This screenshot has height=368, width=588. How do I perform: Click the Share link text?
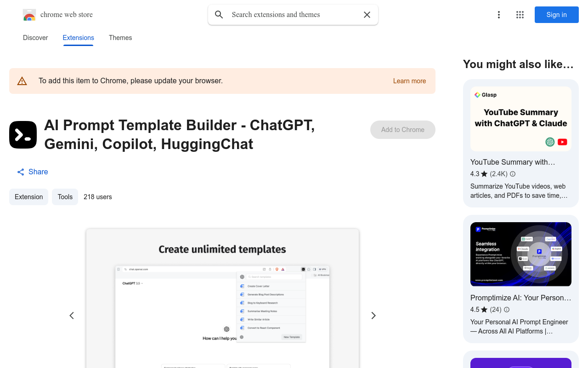point(38,172)
